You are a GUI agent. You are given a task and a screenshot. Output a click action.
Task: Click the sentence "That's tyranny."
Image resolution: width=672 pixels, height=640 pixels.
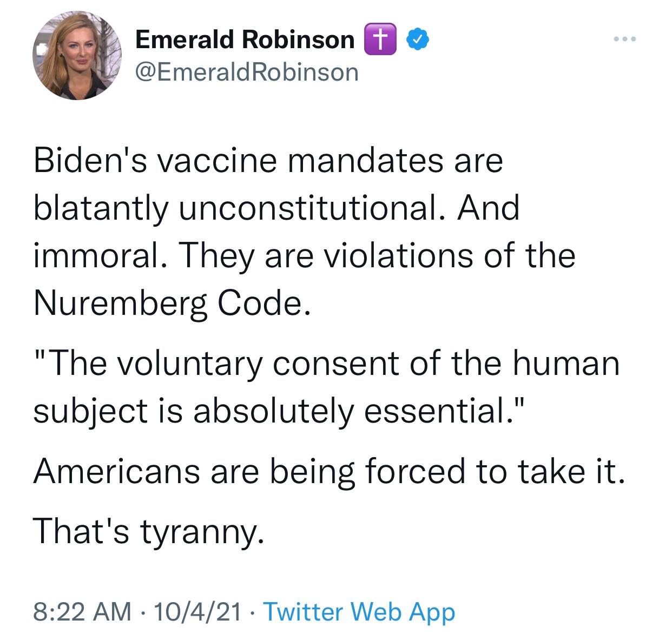point(149,531)
